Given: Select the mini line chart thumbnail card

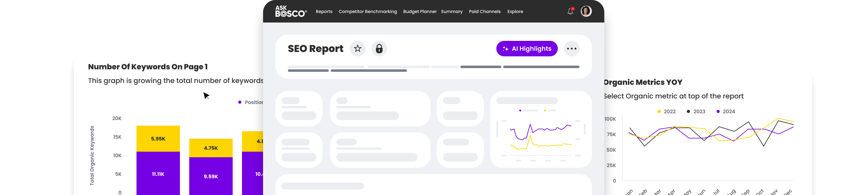Looking at the screenshot, I should coord(540,129).
